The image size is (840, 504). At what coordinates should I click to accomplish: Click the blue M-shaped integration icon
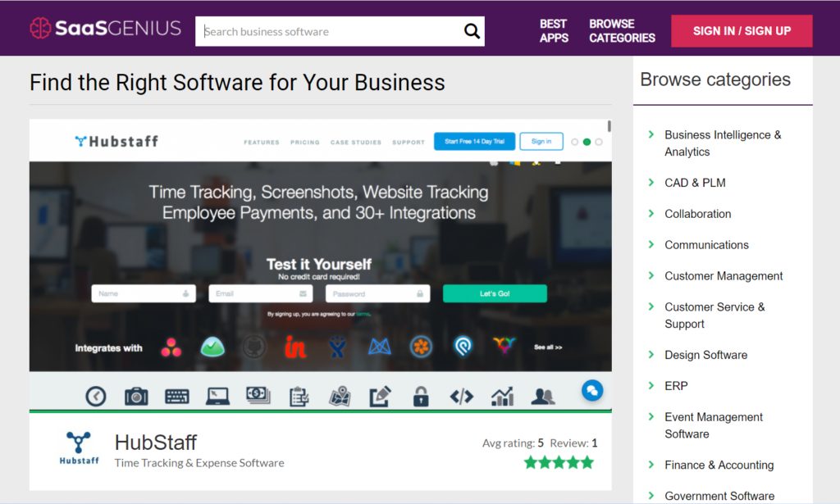click(379, 347)
